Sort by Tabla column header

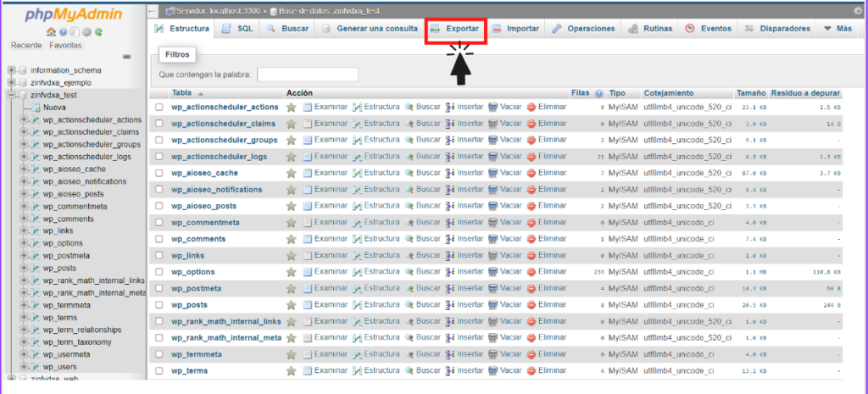tap(182, 93)
